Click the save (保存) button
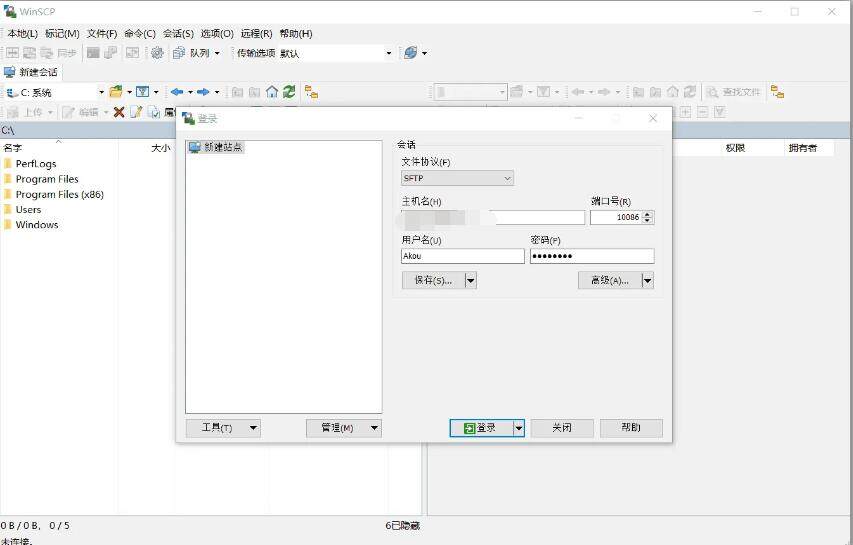Viewport: 853px width, 545px height. [434, 280]
